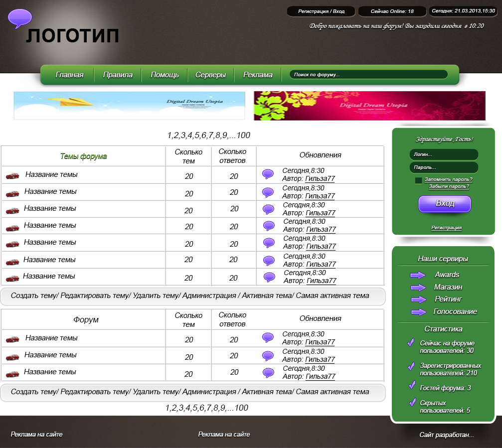This screenshot has width=502, height=448.
Task: Click the checkmark icon beside Гостей форума
Action: pos(412,385)
